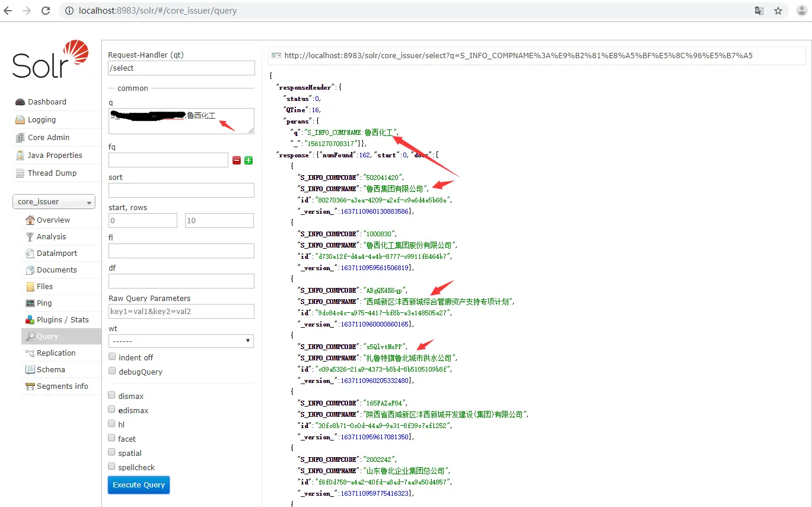812x507 pixels.
Task: Open Java Properties menu item
Action: point(55,156)
